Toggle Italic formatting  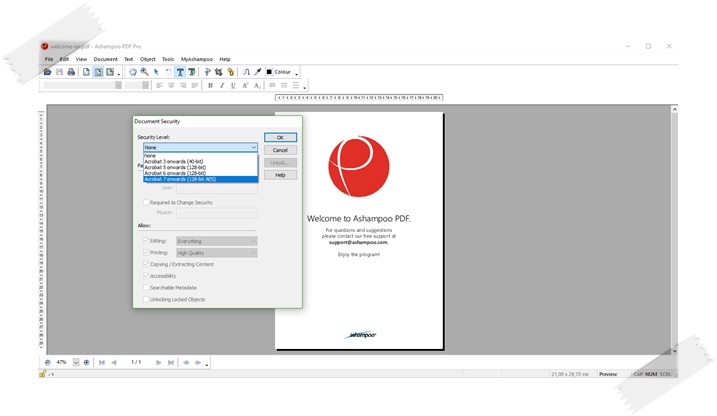pos(222,85)
